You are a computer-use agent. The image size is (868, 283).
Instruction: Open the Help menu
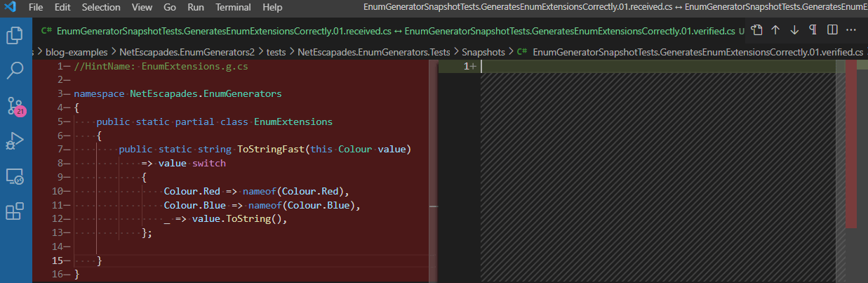(x=272, y=8)
